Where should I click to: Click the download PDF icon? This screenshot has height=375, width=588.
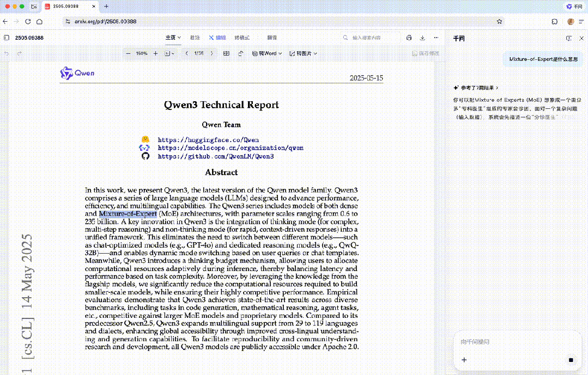(422, 38)
